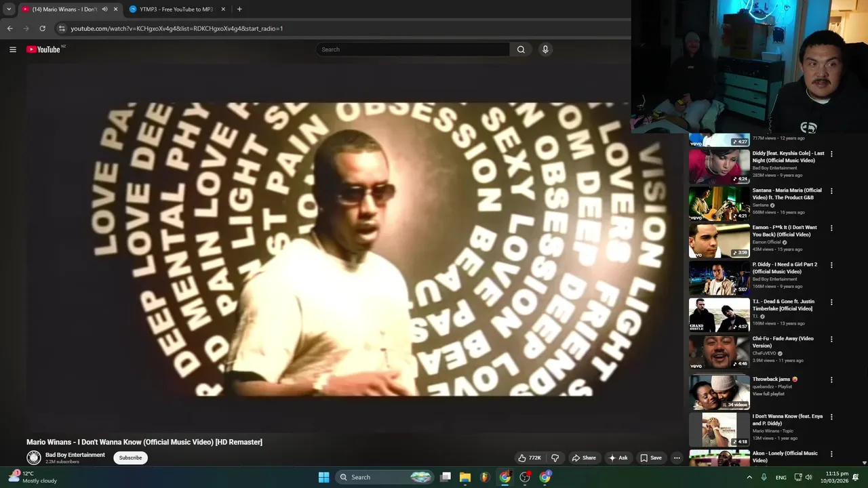This screenshot has width=868, height=488.
Task: Subscribe to Bad Boy Entertainment
Action: (130, 457)
